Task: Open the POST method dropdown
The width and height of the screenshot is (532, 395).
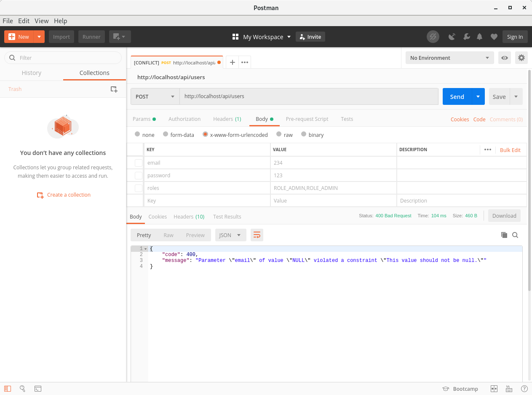Action: (x=155, y=96)
